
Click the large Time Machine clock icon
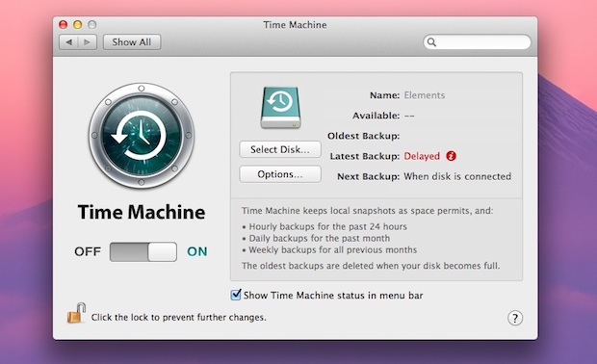[142, 136]
